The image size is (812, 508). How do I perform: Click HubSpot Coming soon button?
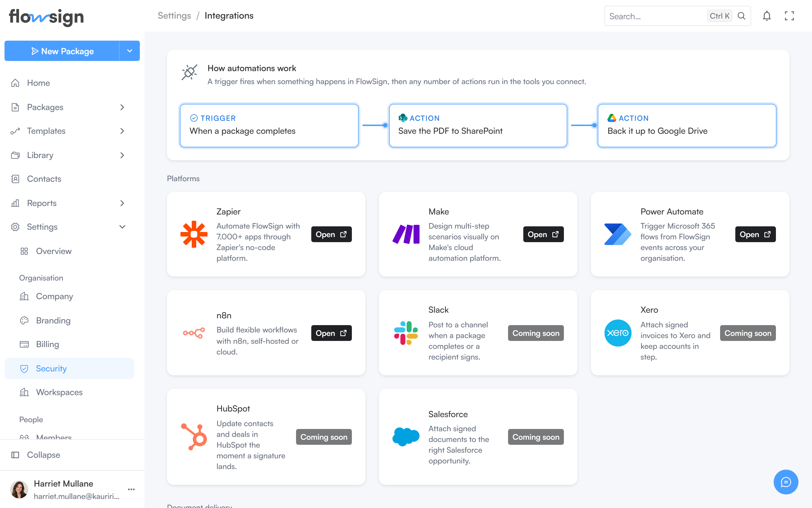(x=324, y=437)
